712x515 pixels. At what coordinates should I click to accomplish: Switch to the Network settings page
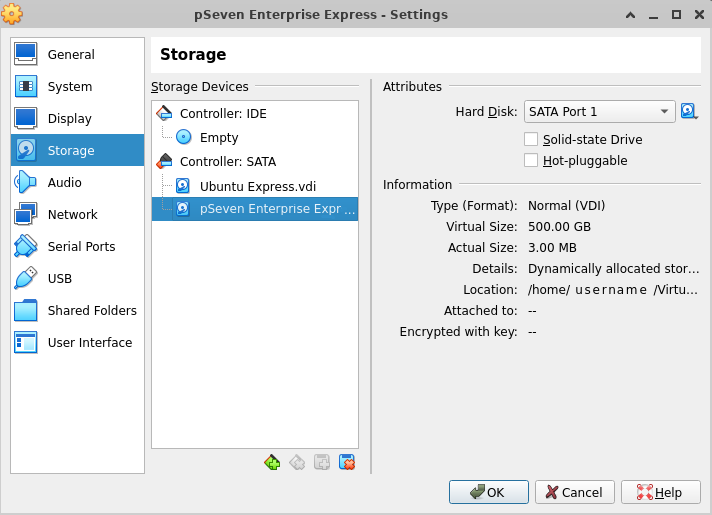tap(72, 215)
